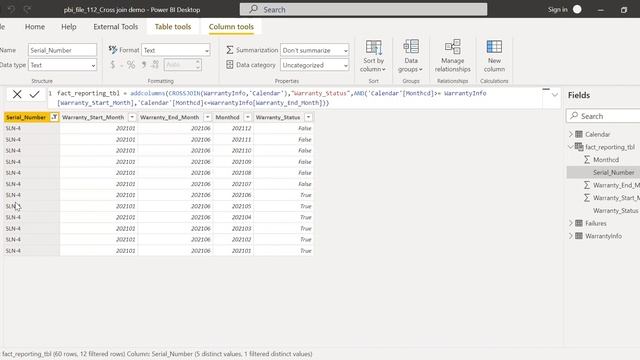Apply thousands separator comma icon
This screenshot has width=640, height=360.
[x=144, y=64]
